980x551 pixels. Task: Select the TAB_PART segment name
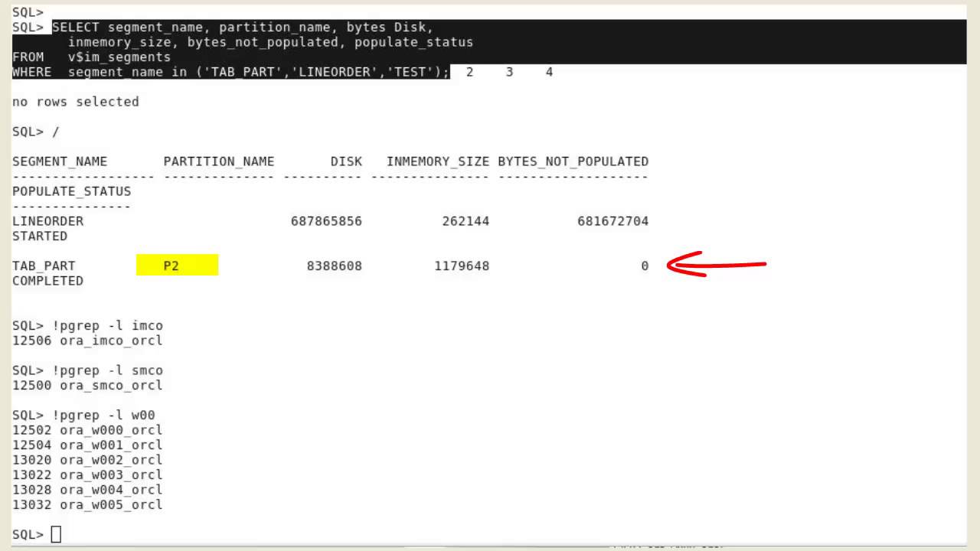44,266
